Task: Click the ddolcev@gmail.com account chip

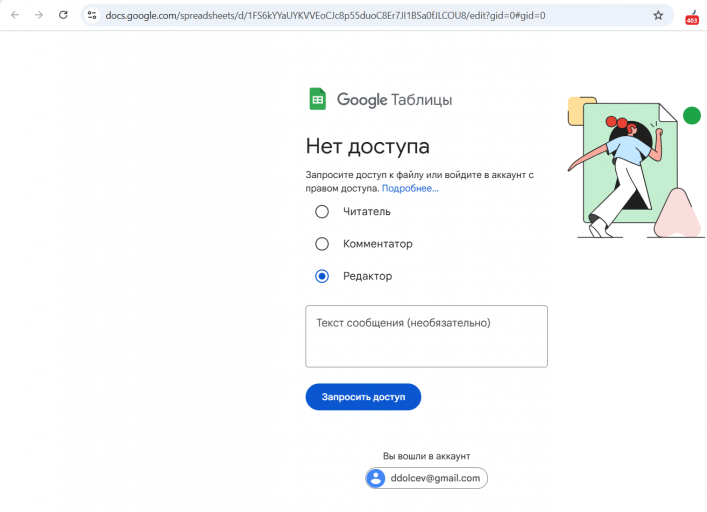Action: pos(426,478)
